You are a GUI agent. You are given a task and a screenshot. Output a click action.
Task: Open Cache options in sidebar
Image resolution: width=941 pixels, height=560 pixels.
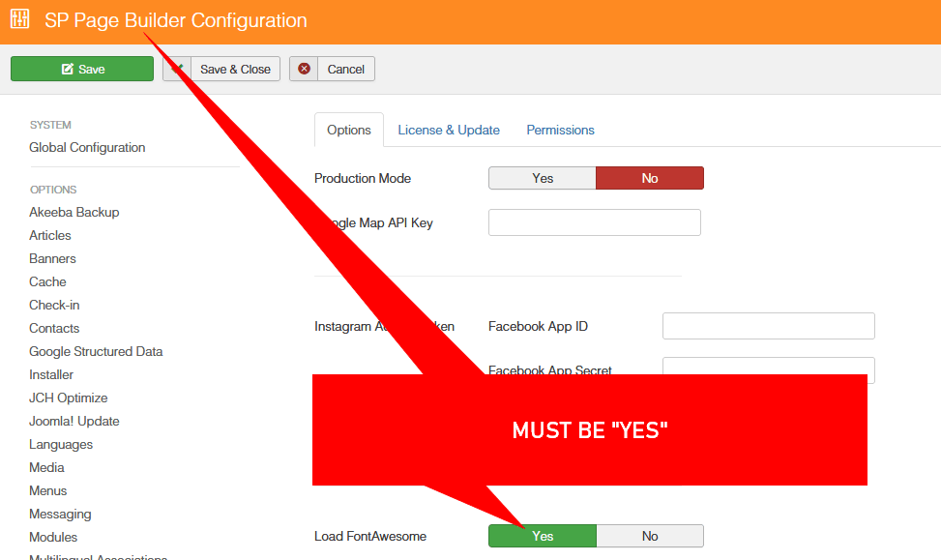47,282
